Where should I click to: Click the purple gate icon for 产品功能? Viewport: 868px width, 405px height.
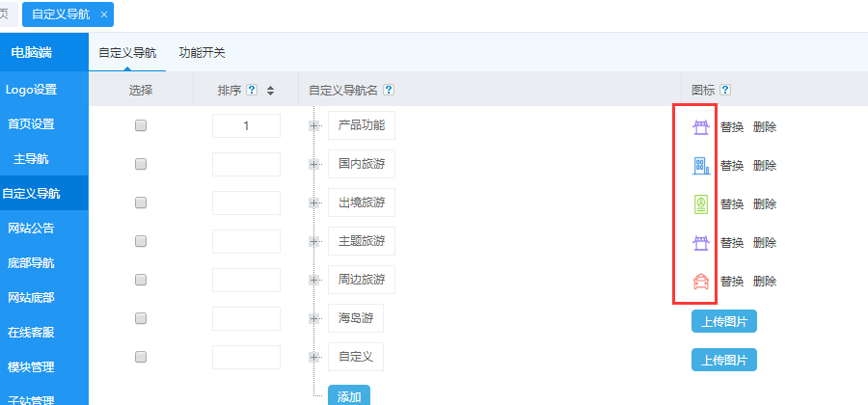point(701,127)
